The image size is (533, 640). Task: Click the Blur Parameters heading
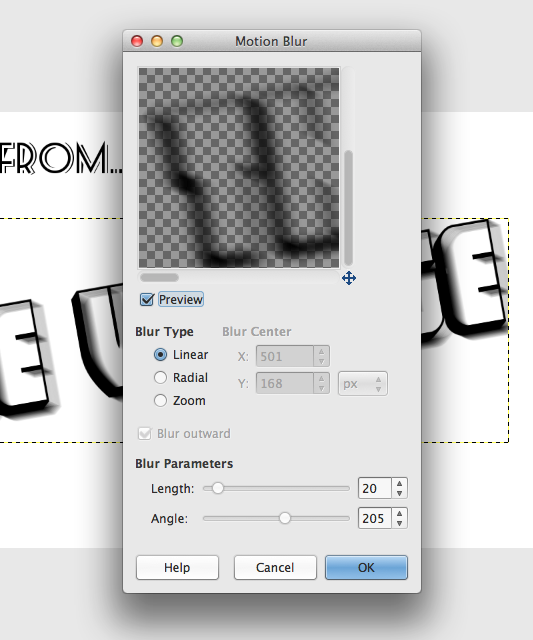tap(184, 464)
